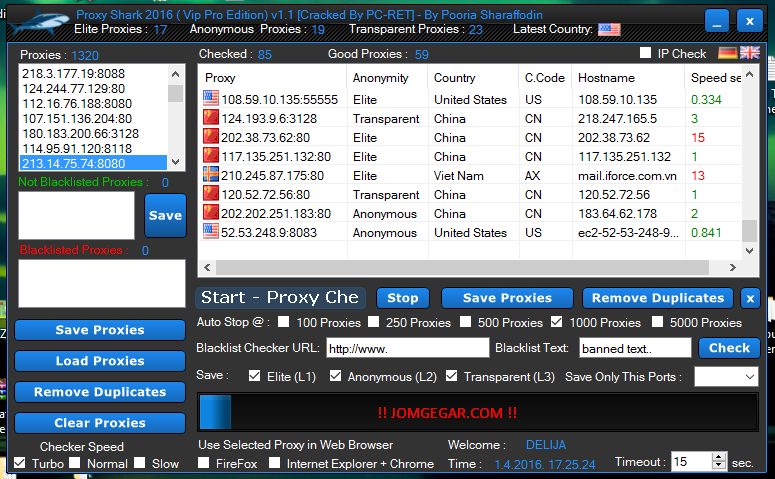Click the German flag language icon
This screenshot has height=479, width=775.
pyautogui.click(x=728, y=53)
